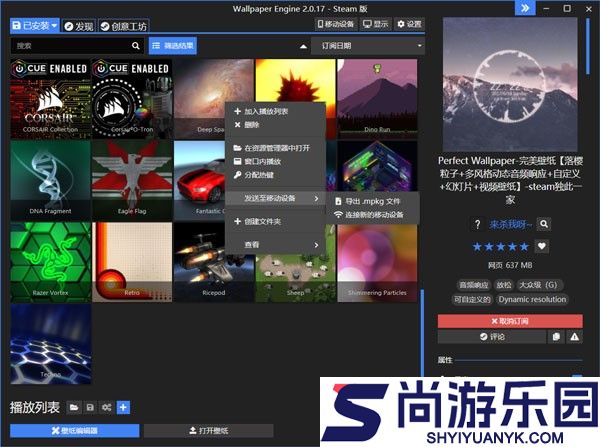
Task: Open the 评论 comments button
Action: [492, 337]
